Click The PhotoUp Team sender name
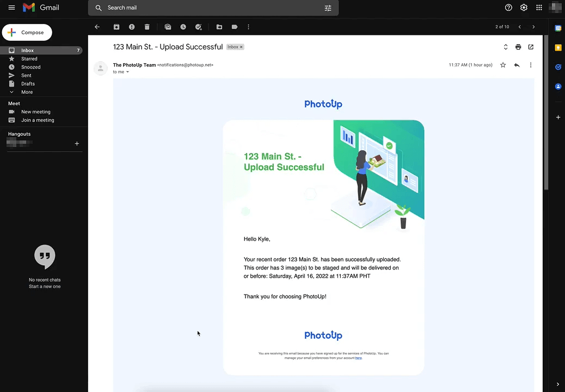This screenshot has height=392, width=565. click(134, 65)
